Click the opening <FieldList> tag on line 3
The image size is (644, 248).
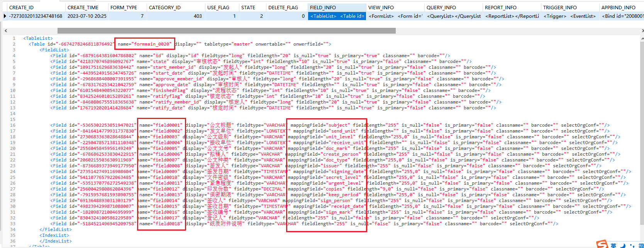[x=54, y=50]
